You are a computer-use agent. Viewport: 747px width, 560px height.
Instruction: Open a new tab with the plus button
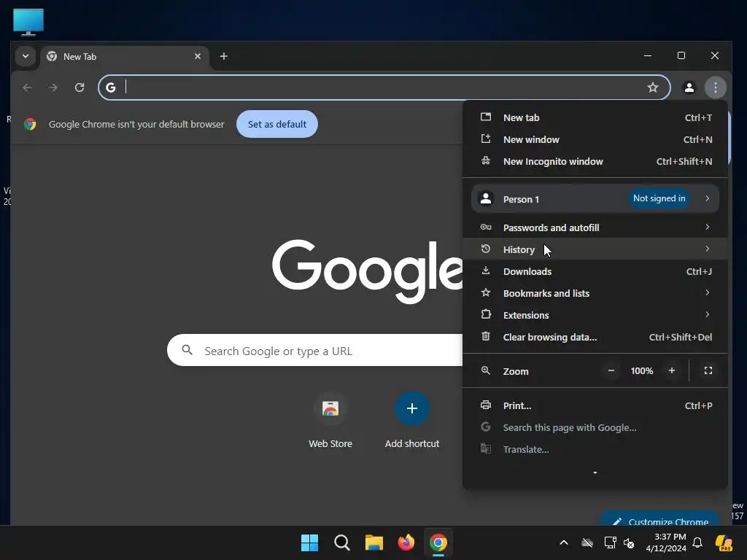coord(223,56)
